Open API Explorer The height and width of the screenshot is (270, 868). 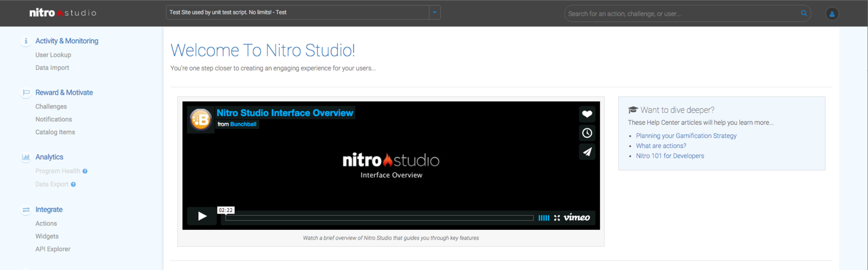point(53,249)
